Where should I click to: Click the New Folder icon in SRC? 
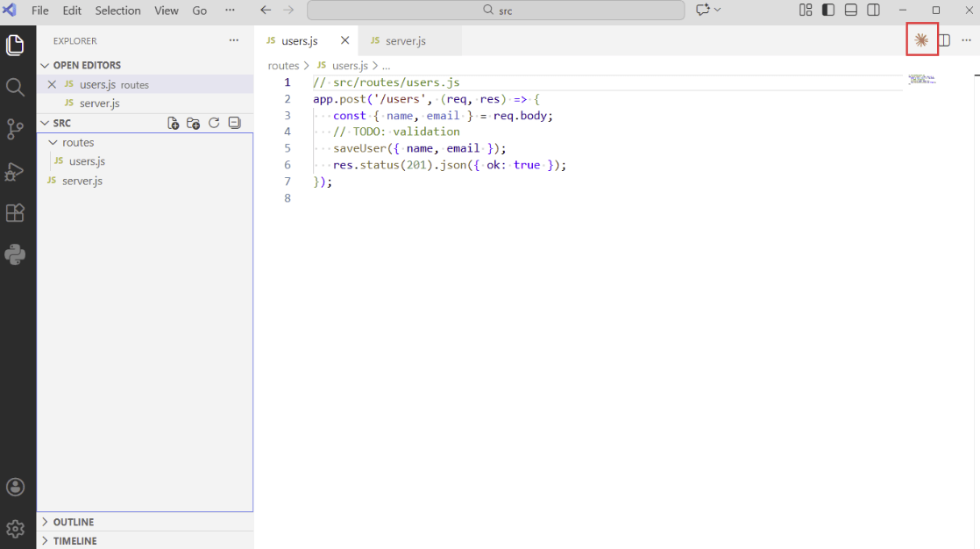[x=194, y=124]
